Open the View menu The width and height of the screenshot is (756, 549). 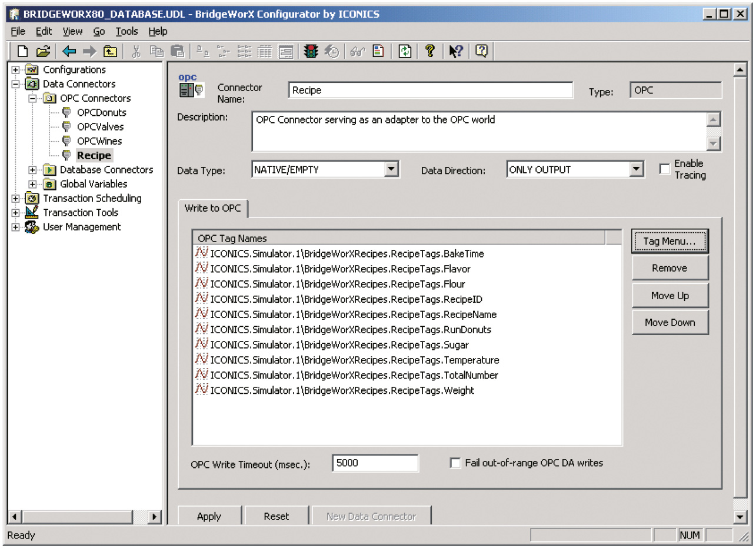[x=73, y=31]
